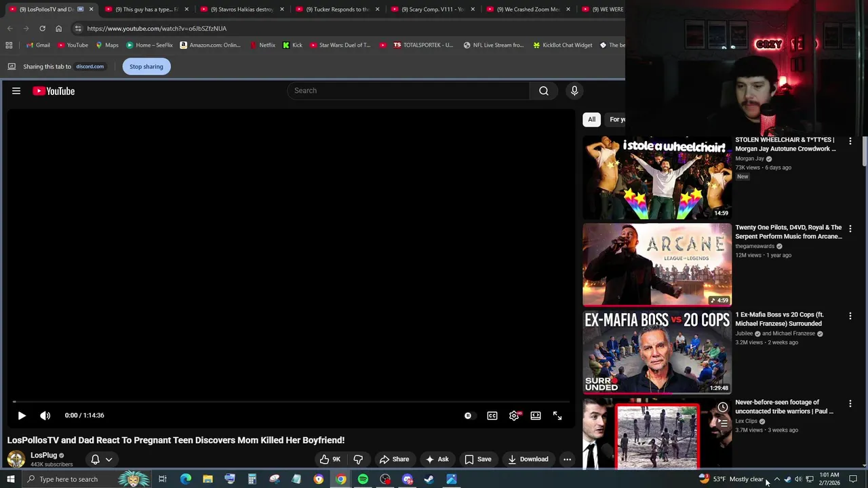Download the video
Viewport: 868px width, 488px height.
coord(528,459)
